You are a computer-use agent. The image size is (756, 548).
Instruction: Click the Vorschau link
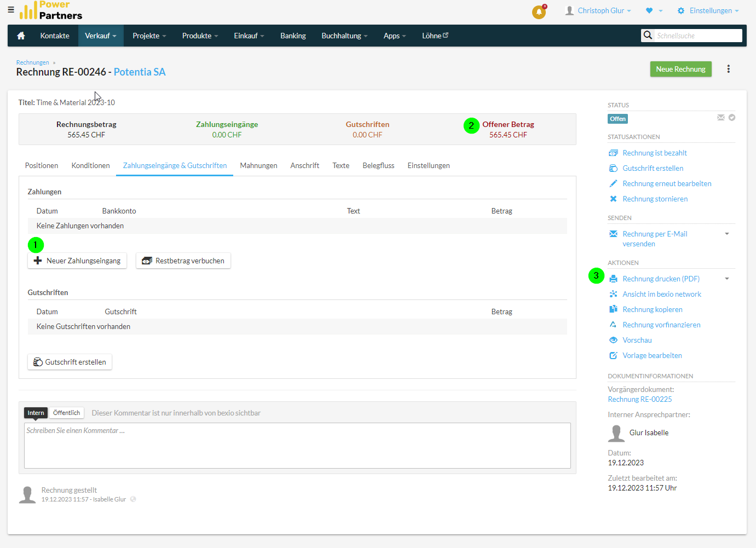637,340
